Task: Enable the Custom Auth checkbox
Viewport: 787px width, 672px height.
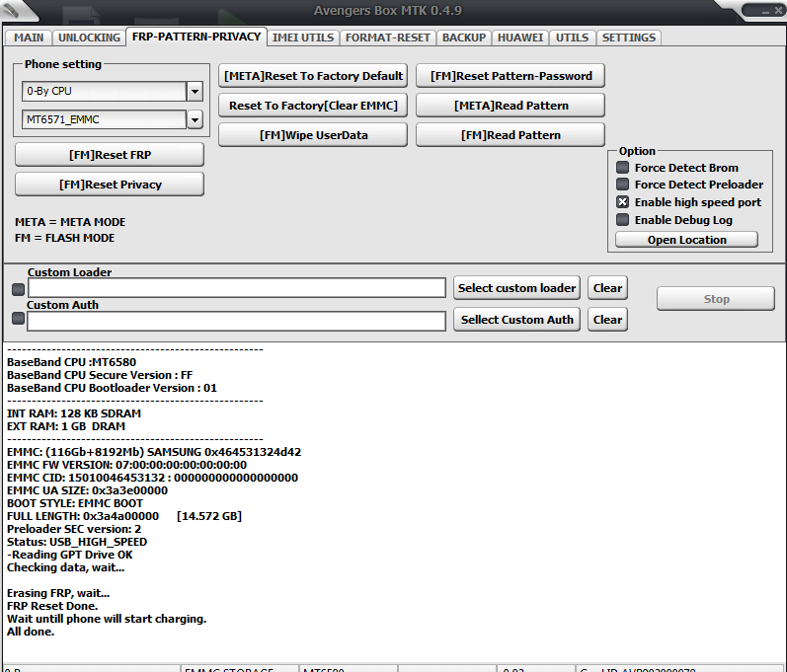Action: pos(18,319)
